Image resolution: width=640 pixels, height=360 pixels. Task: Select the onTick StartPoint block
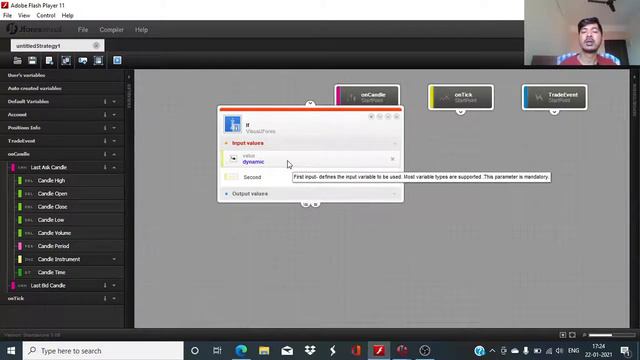coord(461,97)
